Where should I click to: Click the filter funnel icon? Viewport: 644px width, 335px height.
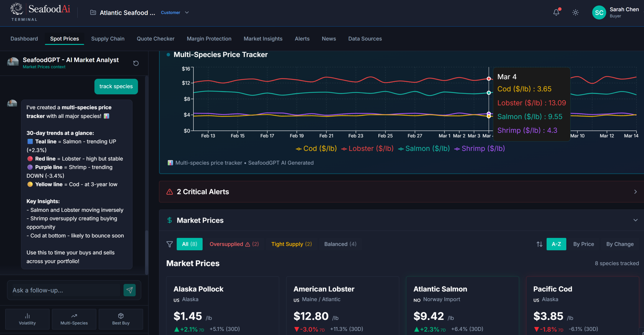click(170, 244)
